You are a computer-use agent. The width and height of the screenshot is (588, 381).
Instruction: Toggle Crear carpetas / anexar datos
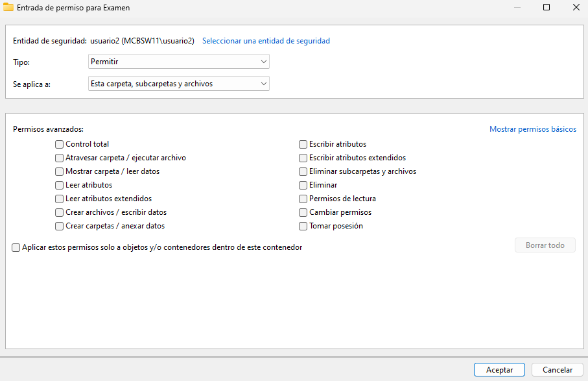[60, 226]
